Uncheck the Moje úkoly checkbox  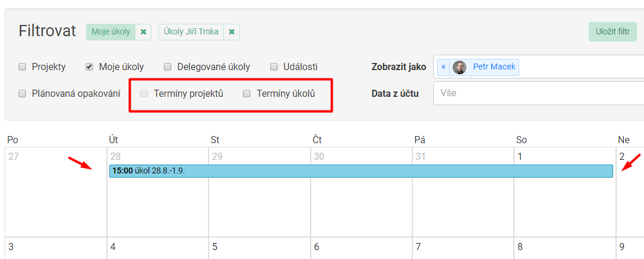click(89, 67)
